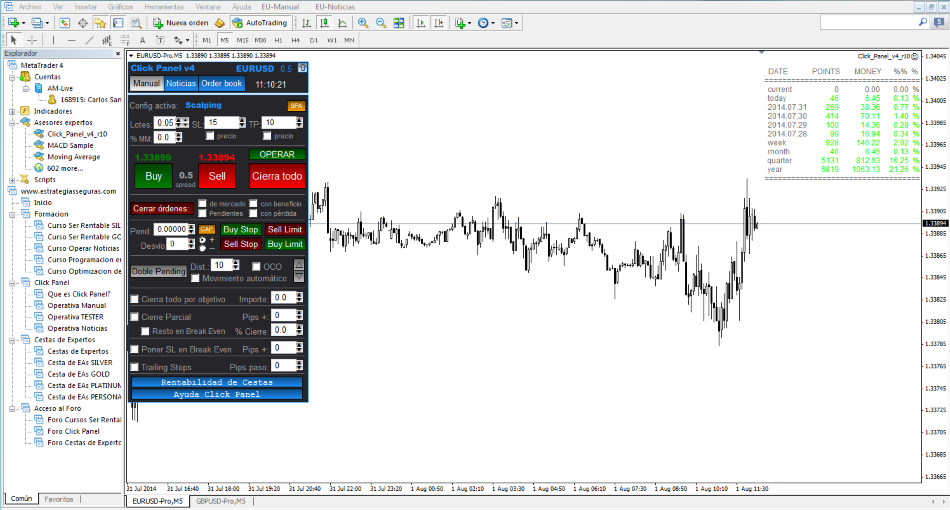Switch chart to line chart style

pyautogui.click(x=342, y=23)
